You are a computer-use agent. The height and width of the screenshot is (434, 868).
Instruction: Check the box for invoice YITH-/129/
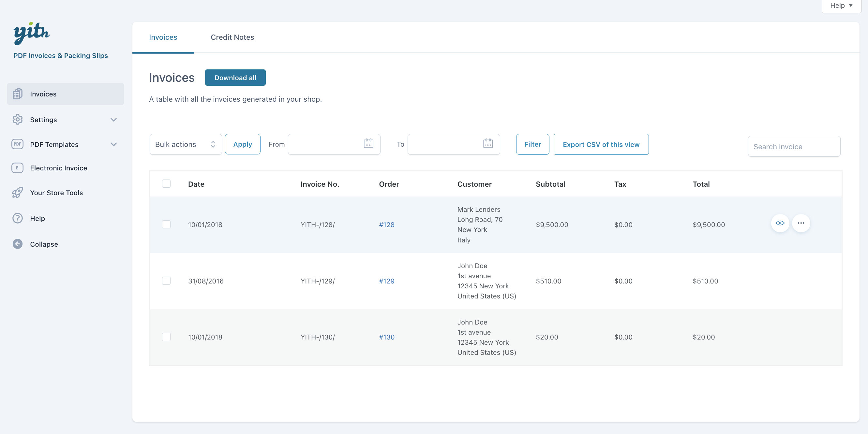pos(166,281)
